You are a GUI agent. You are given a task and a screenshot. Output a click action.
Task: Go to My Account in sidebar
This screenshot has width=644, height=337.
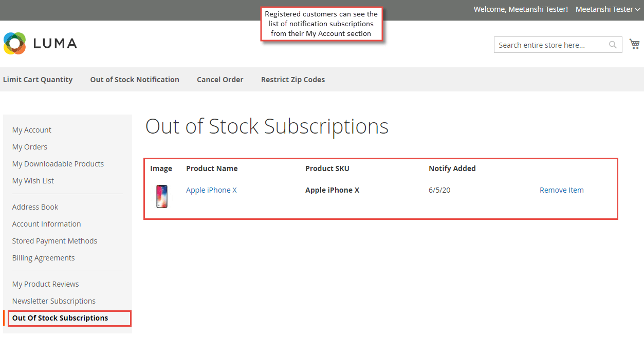click(x=32, y=130)
